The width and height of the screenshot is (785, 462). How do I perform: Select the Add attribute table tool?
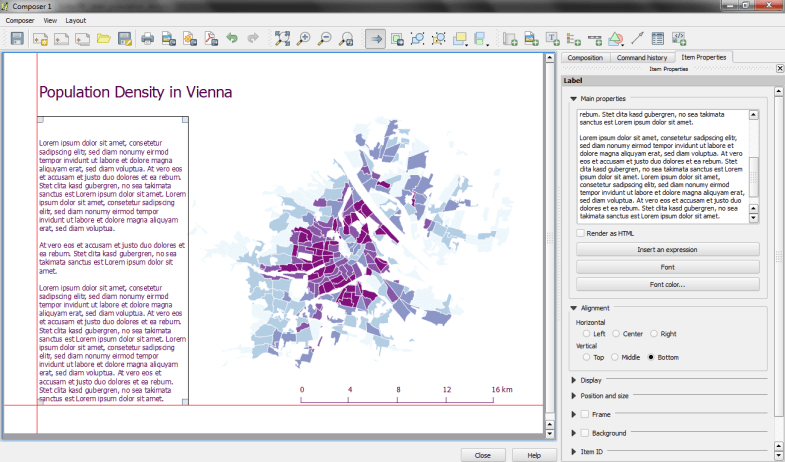658,39
